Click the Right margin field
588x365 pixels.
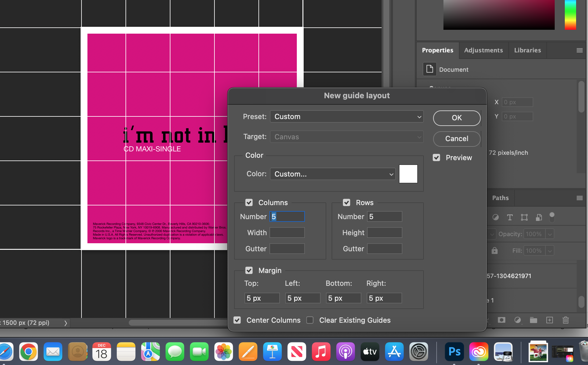click(x=384, y=298)
